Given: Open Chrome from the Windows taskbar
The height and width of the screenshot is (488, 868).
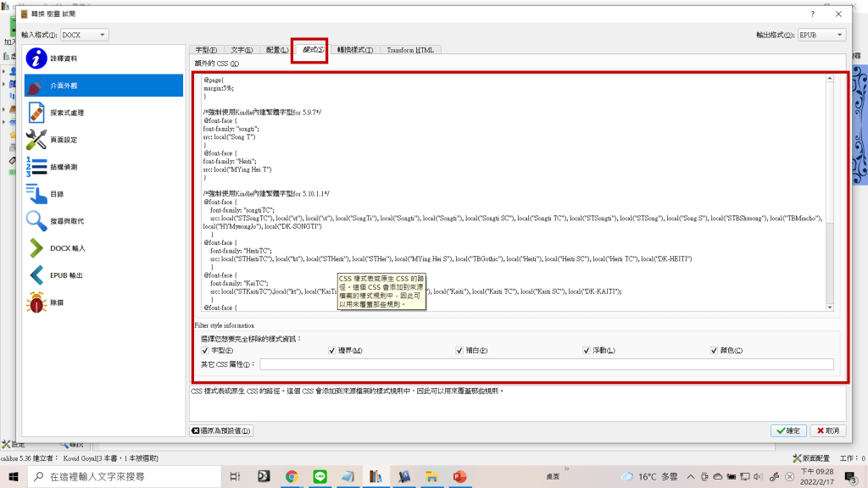Looking at the screenshot, I should click(x=292, y=477).
